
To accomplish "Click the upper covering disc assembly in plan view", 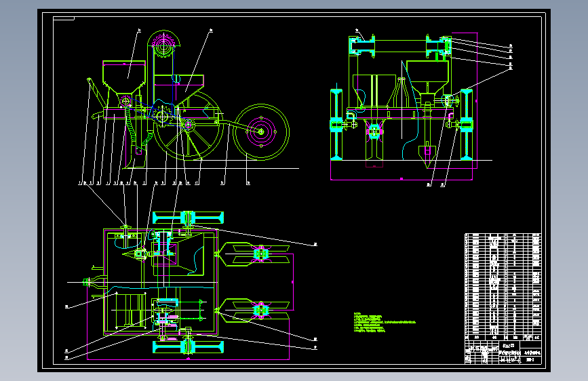I will (255, 254).
